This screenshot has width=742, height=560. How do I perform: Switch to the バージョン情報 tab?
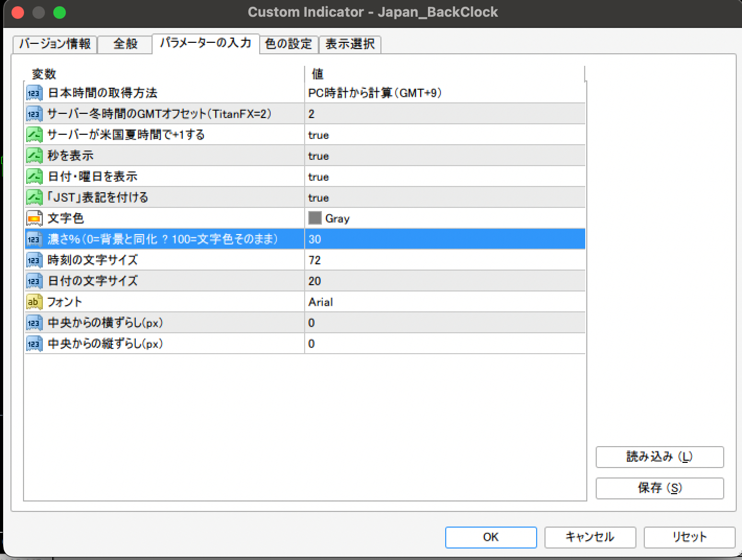pos(55,44)
